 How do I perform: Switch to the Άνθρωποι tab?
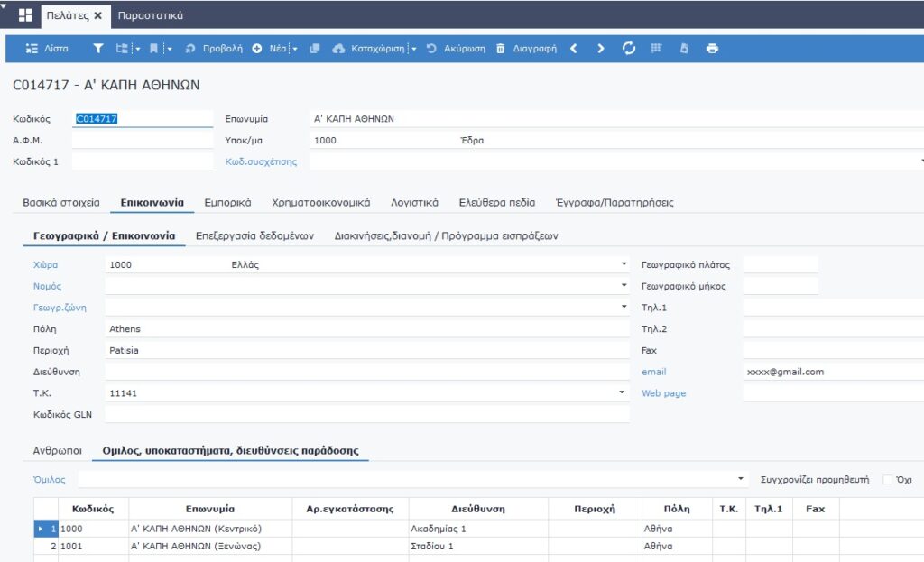[57, 451]
